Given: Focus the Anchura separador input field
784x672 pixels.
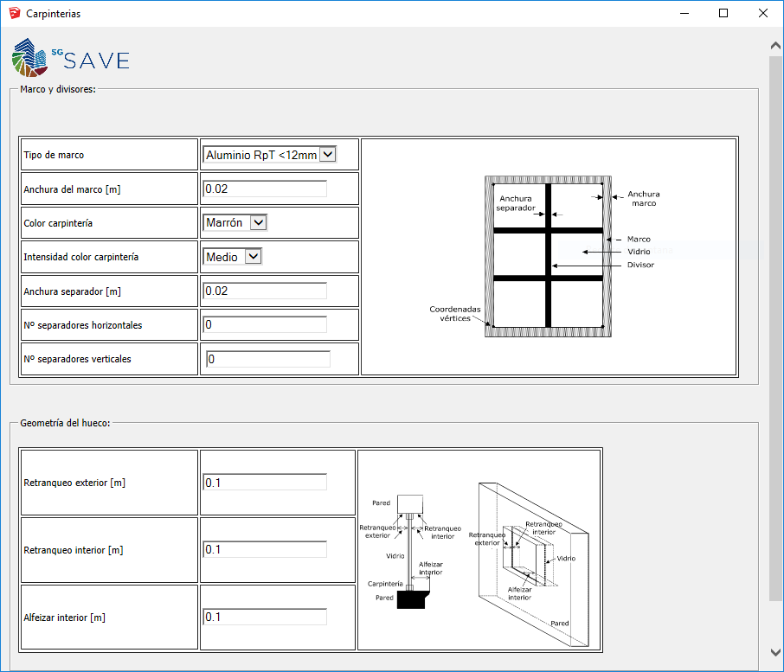Looking at the screenshot, I should pyautogui.click(x=265, y=291).
